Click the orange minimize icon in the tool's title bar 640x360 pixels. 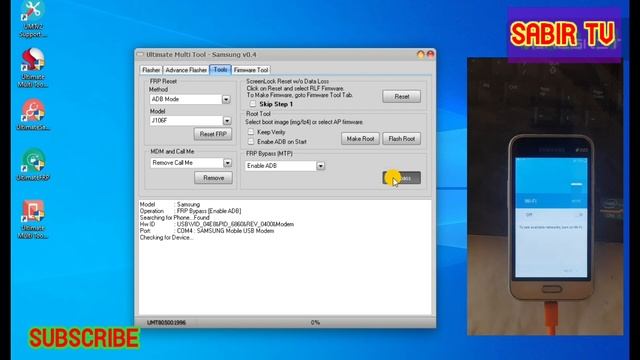coord(420,54)
